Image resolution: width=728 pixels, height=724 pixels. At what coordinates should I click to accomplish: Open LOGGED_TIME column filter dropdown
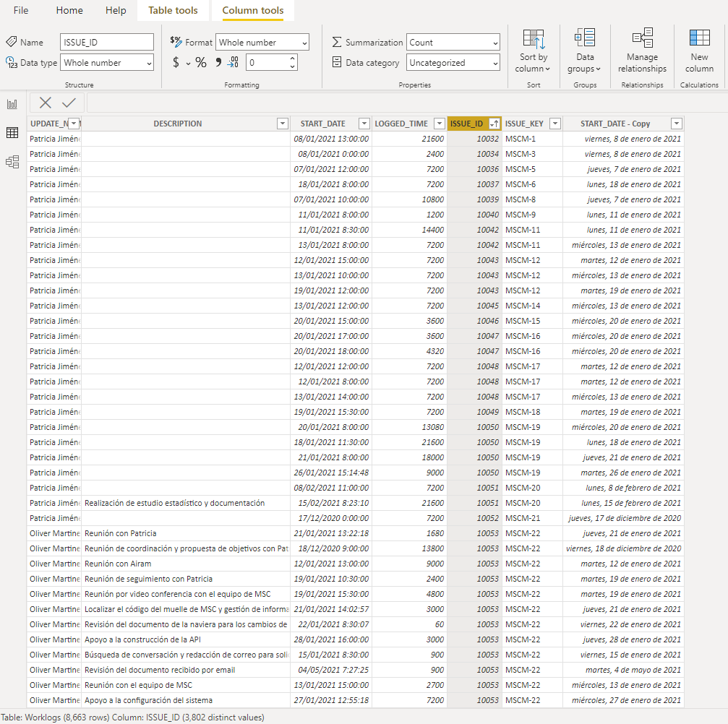(440, 124)
